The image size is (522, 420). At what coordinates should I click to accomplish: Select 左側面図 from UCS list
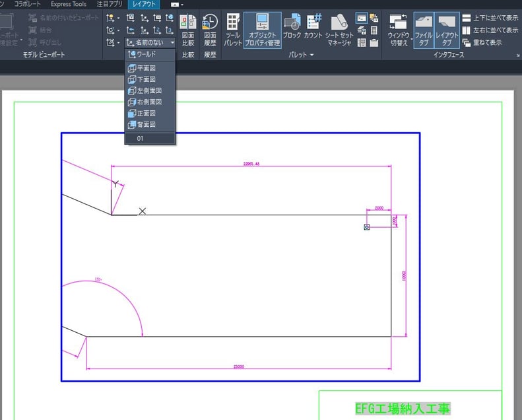pyautogui.click(x=150, y=90)
